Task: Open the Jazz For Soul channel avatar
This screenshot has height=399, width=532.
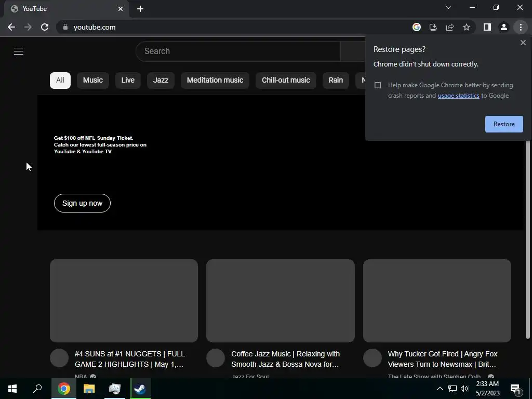Action: pos(216,358)
